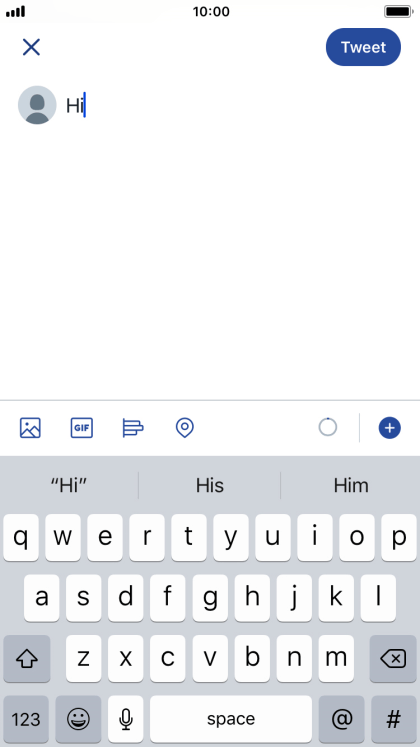Attach a photo with the image icon
420x747 pixels.
click(30, 427)
